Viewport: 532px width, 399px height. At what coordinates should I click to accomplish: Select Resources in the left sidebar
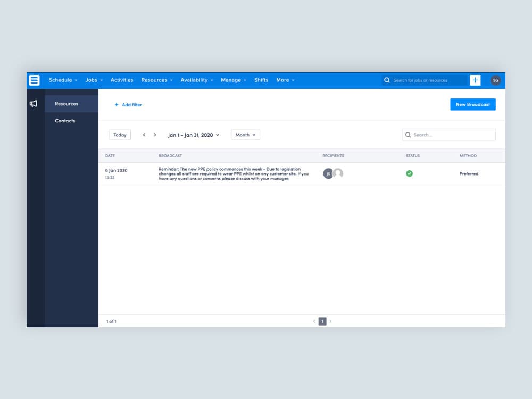72,104
